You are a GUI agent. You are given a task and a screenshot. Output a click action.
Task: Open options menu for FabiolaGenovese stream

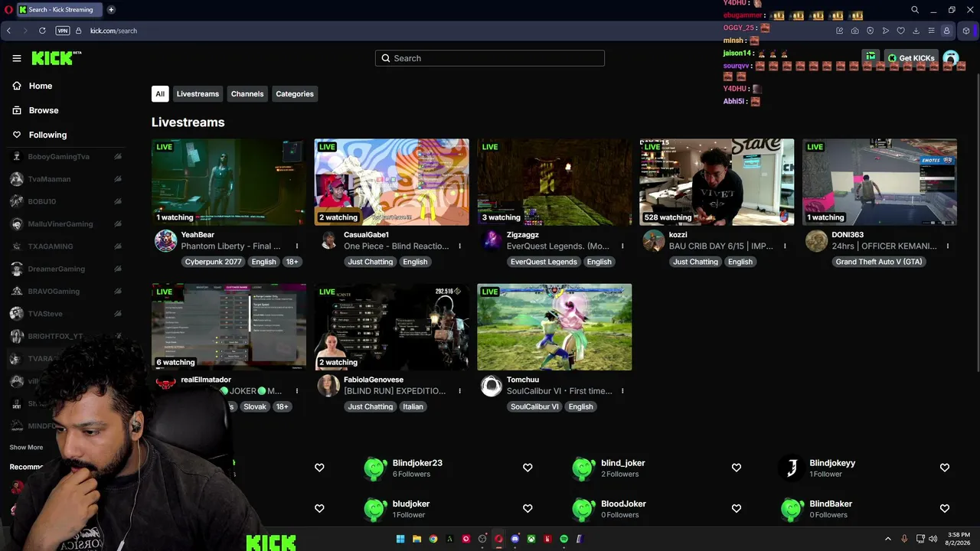click(x=459, y=391)
